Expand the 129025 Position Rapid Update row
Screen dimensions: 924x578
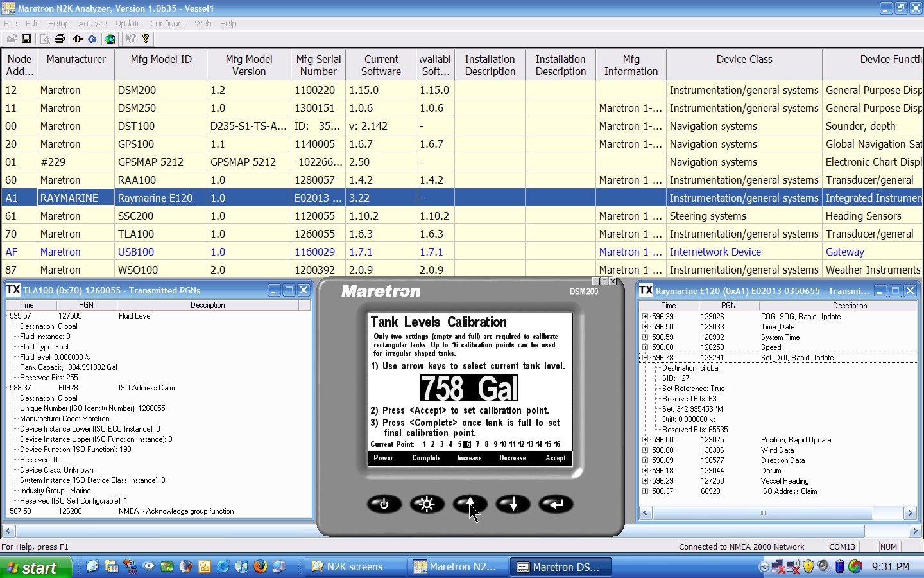[x=645, y=440]
